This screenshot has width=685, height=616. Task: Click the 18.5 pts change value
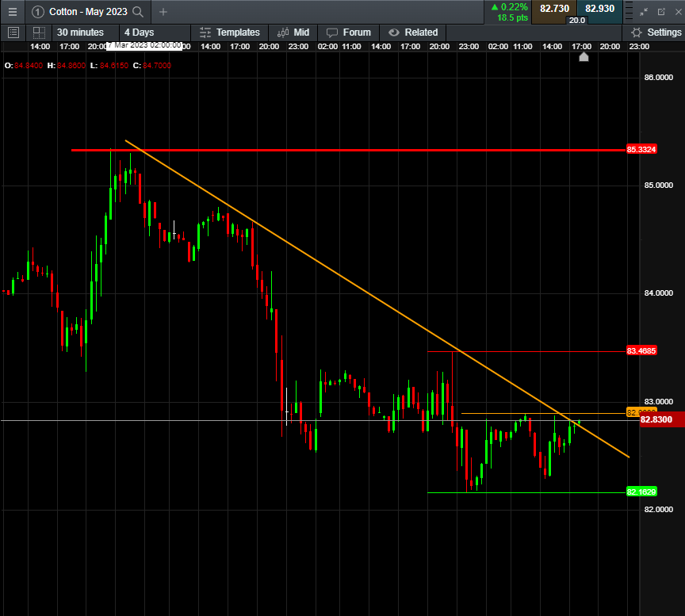(512, 17)
